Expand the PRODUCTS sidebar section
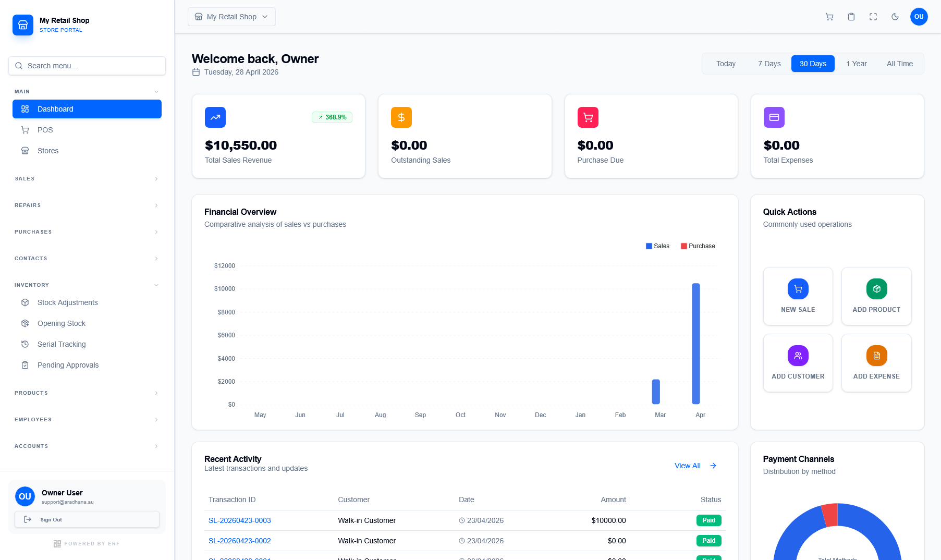 (x=87, y=393)
